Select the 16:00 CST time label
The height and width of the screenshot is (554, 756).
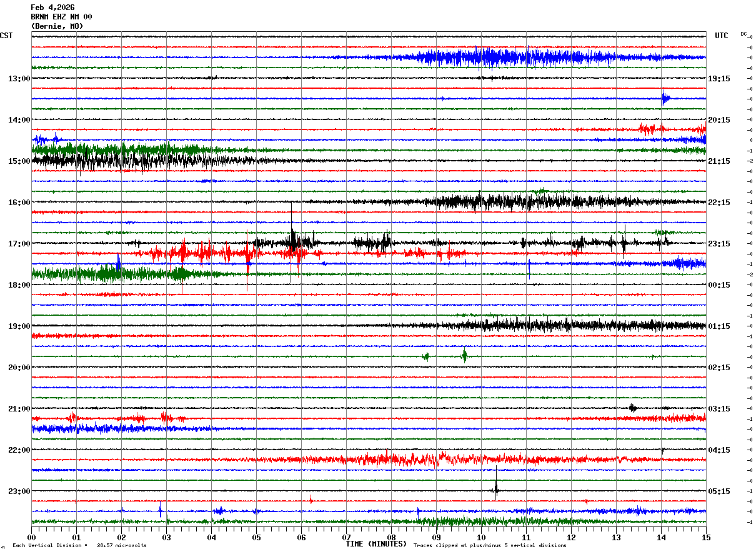[x=19, y=203]
